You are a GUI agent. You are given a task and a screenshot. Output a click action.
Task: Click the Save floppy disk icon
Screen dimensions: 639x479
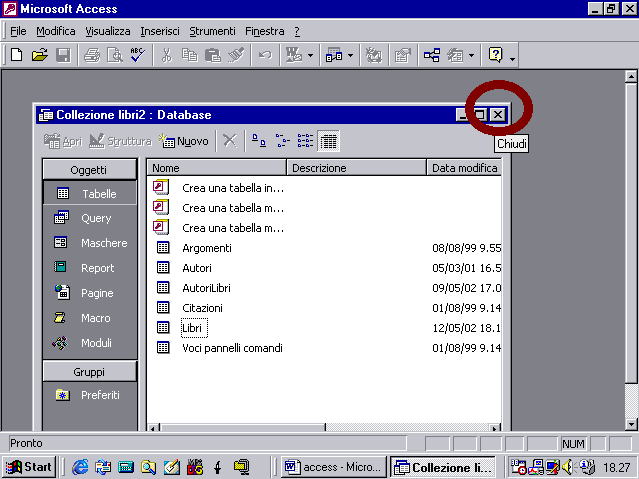click(63, 55)
